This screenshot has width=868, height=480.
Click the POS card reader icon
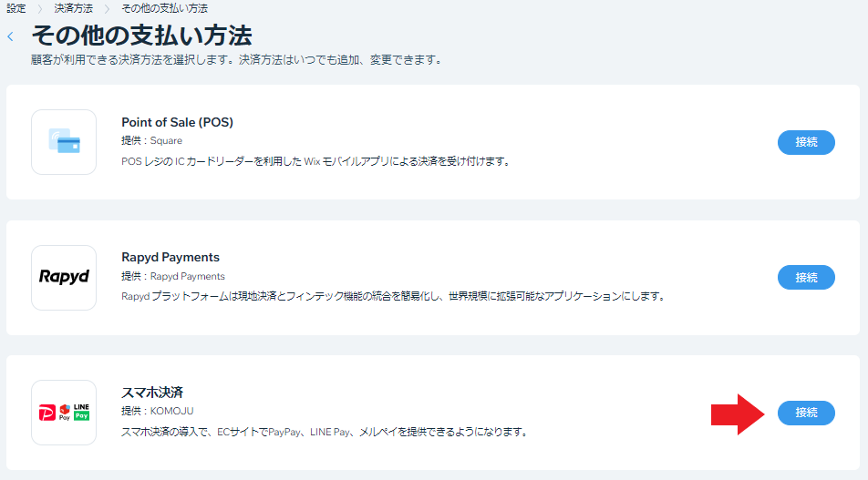[x=64, y=142]
